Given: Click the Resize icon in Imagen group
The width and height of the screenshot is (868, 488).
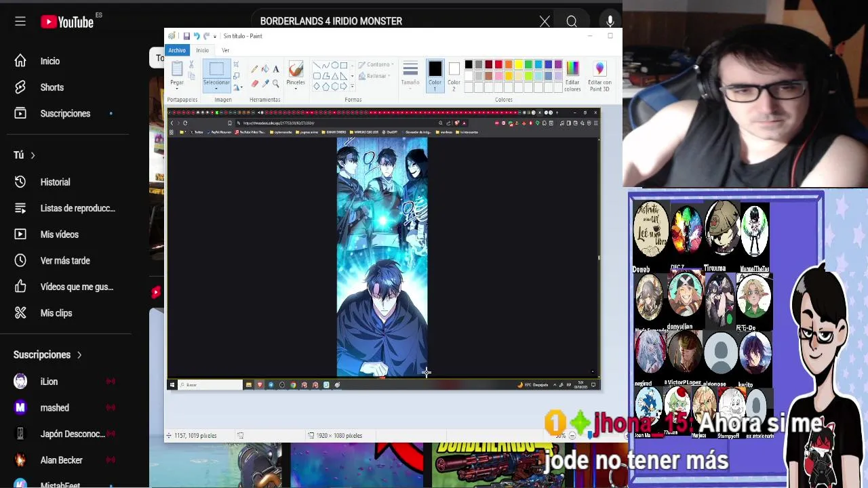Looking at the screenshot, I should point(236,76).
